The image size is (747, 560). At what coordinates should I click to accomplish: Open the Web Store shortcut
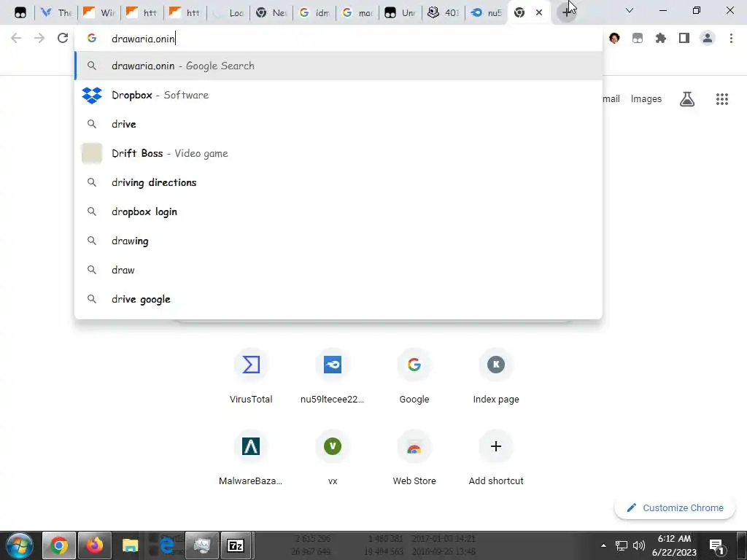click(414, 458)
